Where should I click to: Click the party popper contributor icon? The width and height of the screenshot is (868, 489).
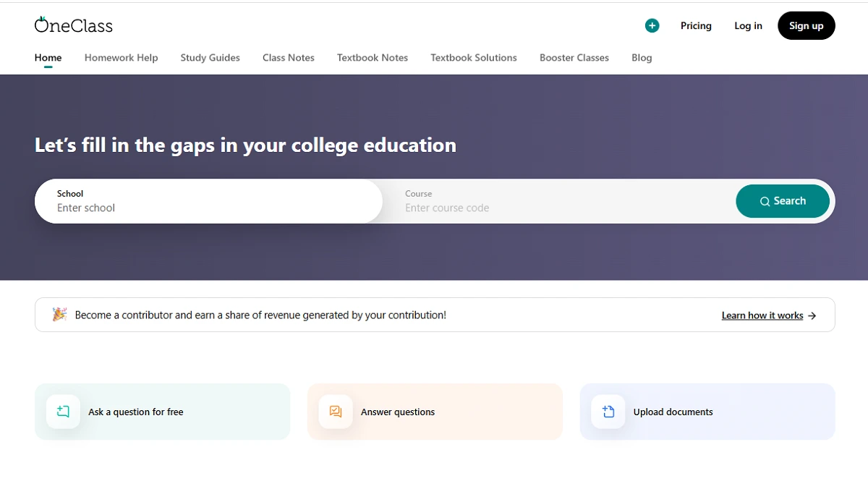click(59, 315)
